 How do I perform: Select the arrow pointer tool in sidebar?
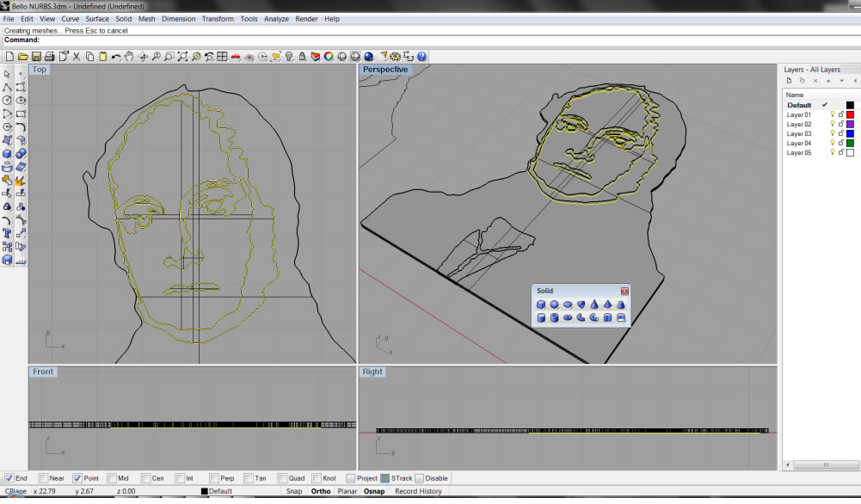click(x=7, y=74)
